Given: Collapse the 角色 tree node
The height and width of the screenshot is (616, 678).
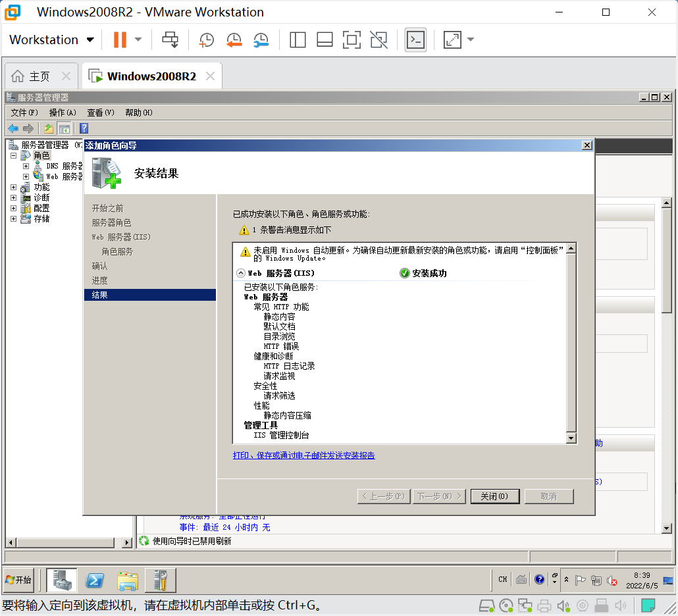Looking at the screenshot, I should 13,155.
